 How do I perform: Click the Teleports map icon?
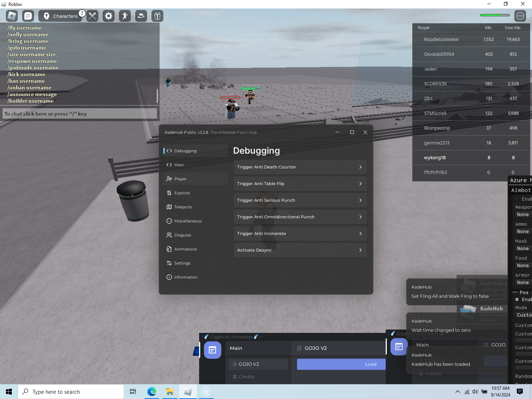[169, 207]
